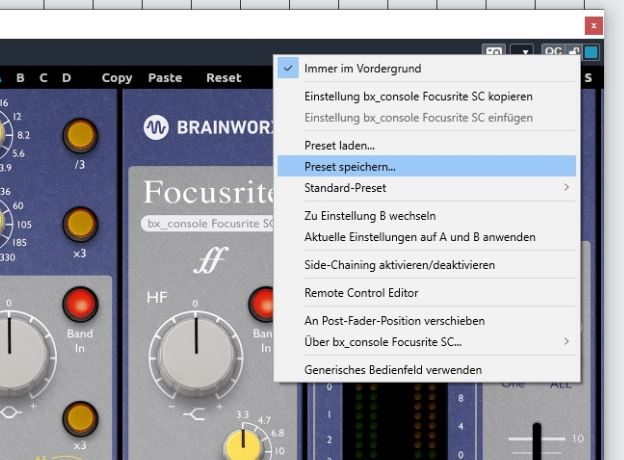The height and width of the screenshot is (460, 624).
Task: Click the HF gain knob
Action: tap(196, 353)
